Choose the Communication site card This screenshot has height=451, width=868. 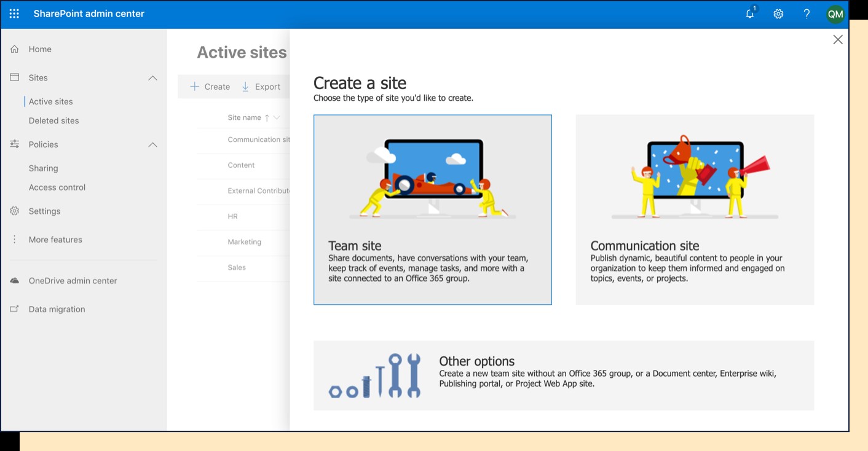[x=695, y=210]
